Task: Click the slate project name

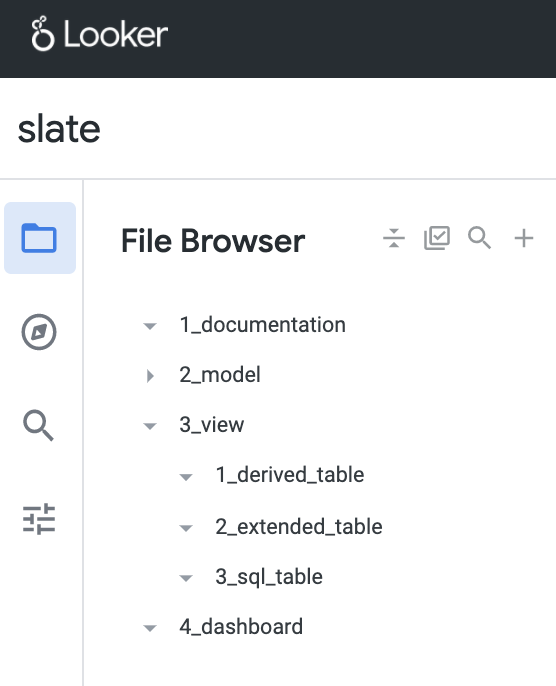Action: click(x=59, y=129)
